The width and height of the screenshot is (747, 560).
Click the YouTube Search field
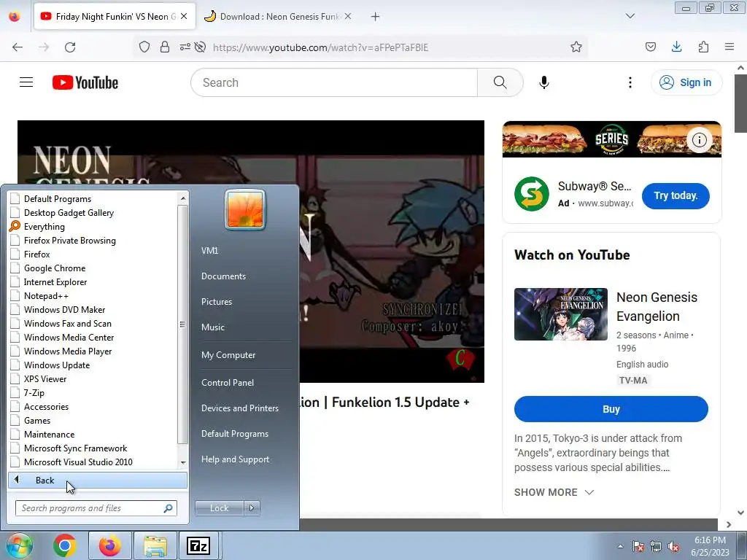334,82
